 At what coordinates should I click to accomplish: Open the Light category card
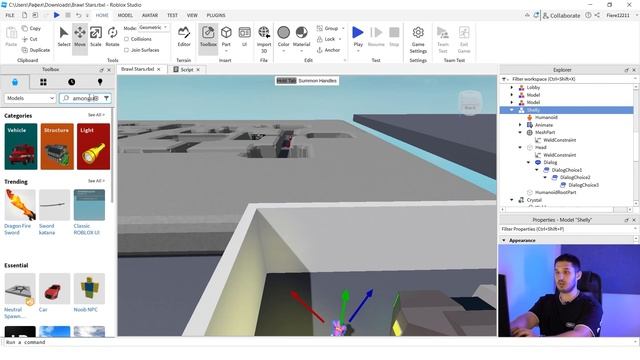(93, 147)
